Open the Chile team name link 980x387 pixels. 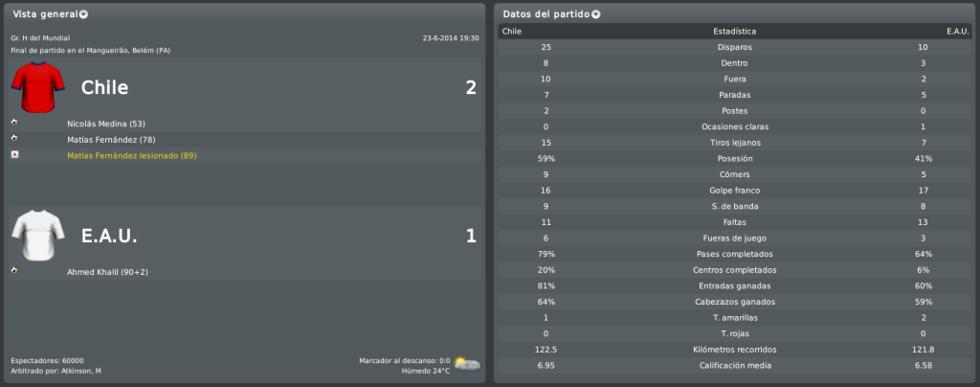(104, 87)
